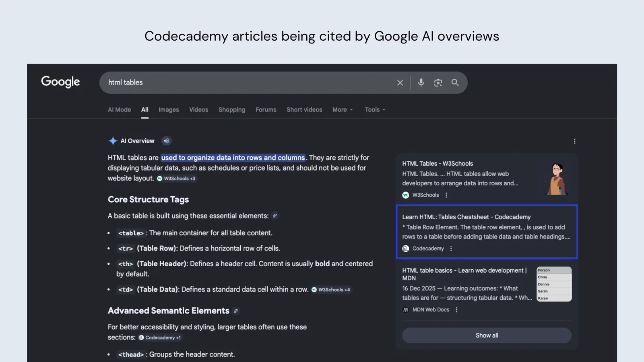The width and height of the screenshot is (644, 362).
Task: Click the '<thead>' code tag text
Action: coord(131,355)
